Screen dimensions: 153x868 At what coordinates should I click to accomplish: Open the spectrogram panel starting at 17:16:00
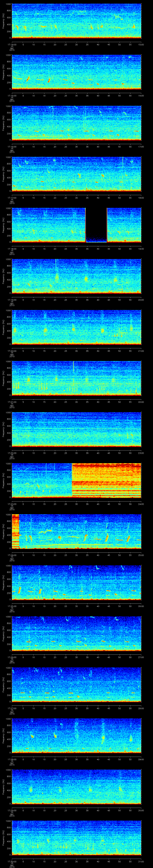[76, 123]
